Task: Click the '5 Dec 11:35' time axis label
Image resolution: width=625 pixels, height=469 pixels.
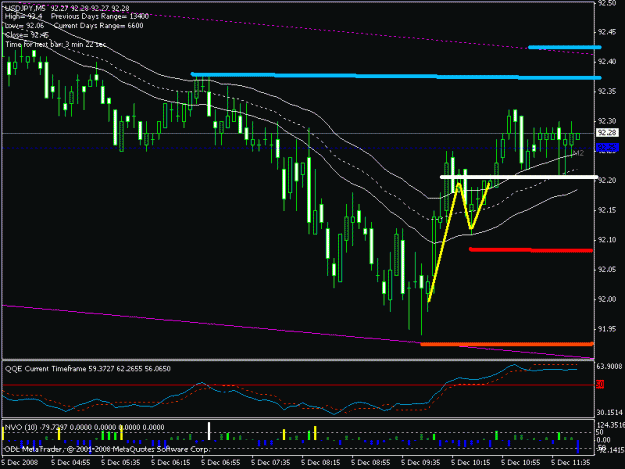Action: tap(571, 463)
